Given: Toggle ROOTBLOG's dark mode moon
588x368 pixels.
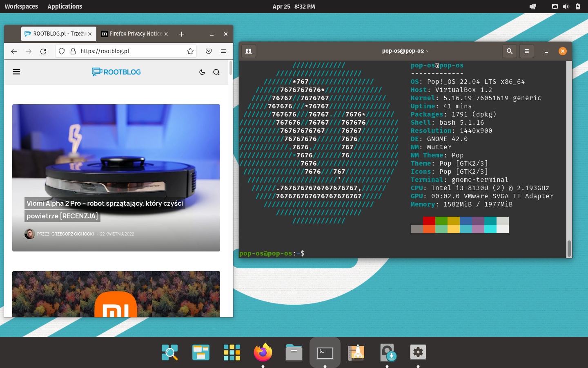Looking at the screenshot, I should pyautogui.click(x=202, y=72).
